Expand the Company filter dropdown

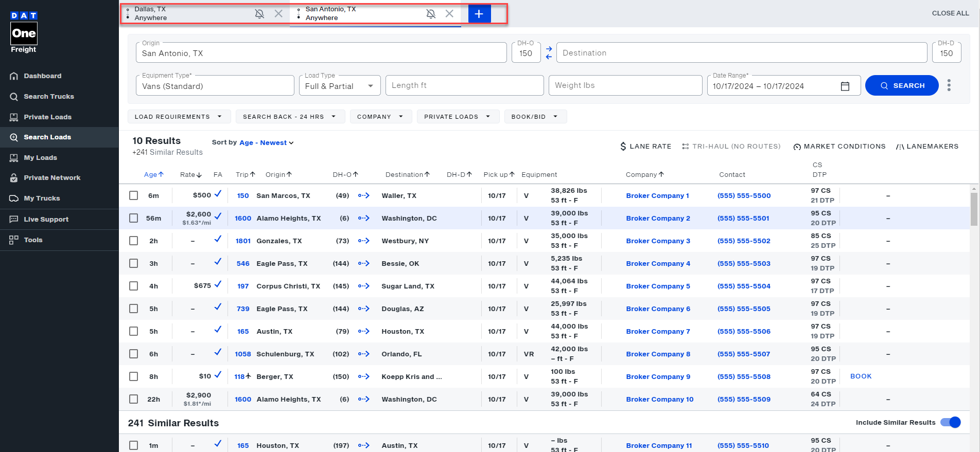(380, 117)
